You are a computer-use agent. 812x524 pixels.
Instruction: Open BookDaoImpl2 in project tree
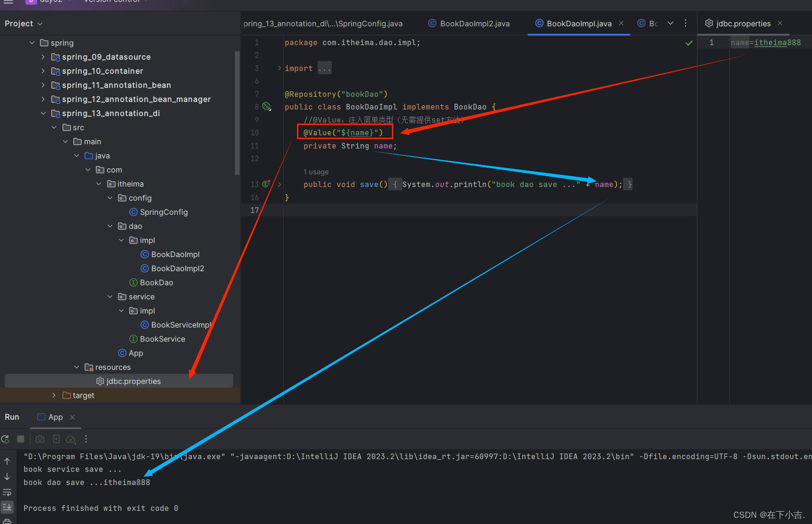[x=172, y=268]
